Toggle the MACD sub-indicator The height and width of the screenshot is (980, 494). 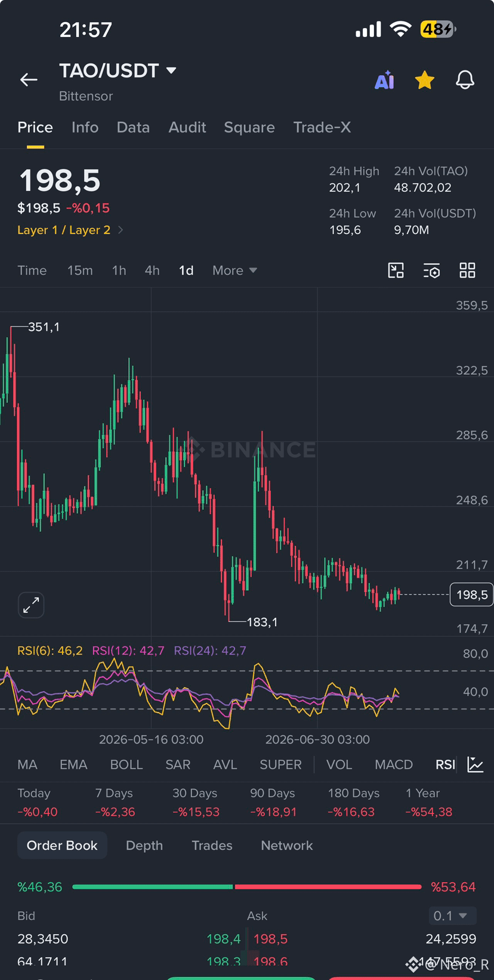(x=394, y=765)
